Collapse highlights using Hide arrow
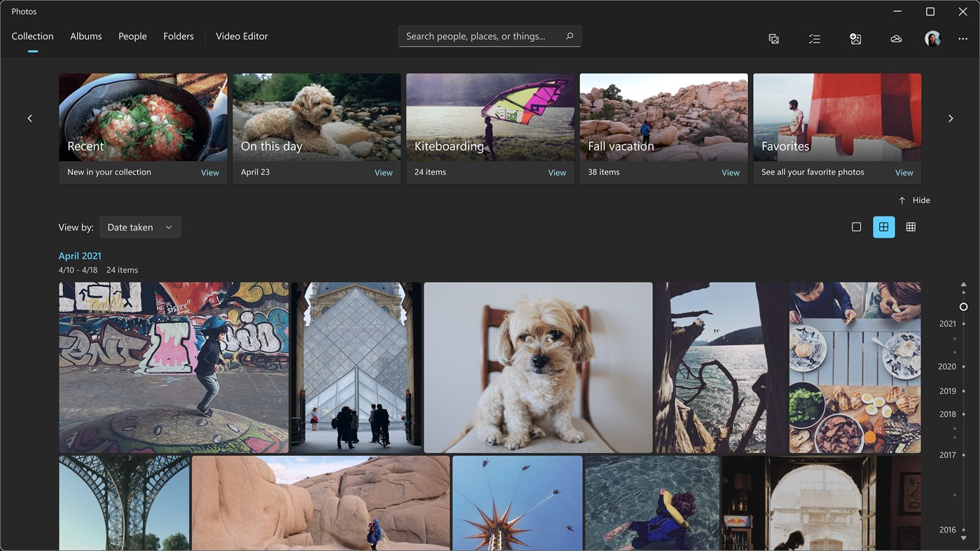980x551 pixels. (x=914, y=200)
